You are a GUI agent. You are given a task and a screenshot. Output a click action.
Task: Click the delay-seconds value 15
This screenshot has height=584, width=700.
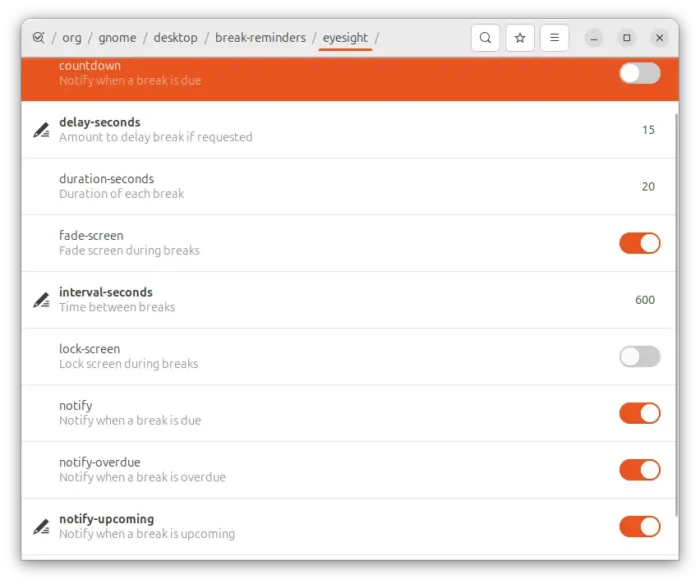648,130
